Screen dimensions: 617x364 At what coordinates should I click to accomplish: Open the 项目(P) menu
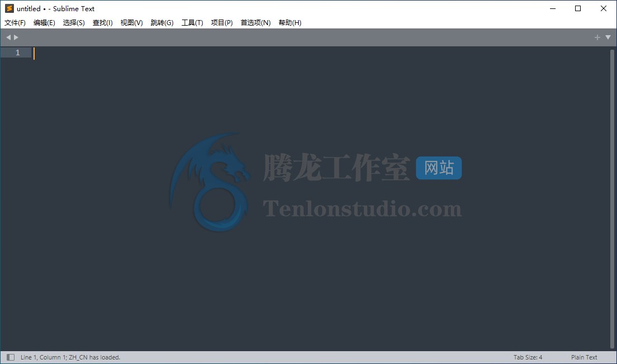pos(222,22)
